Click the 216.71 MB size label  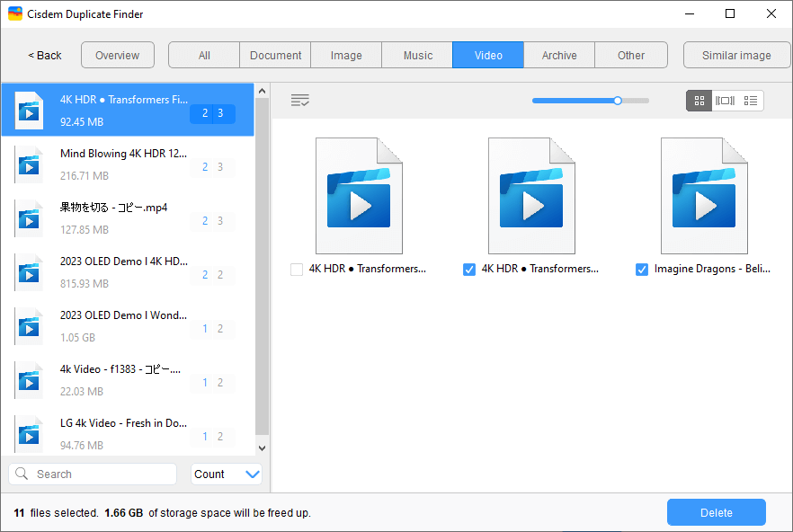(x=85, y=176)
